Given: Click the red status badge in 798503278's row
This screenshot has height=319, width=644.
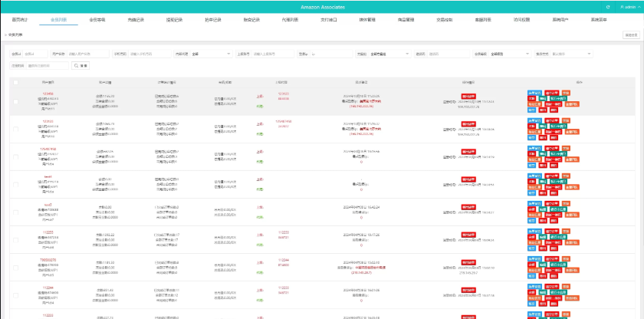Looking at the screenshot, I should pyautogui.click(x=468, y=262).
